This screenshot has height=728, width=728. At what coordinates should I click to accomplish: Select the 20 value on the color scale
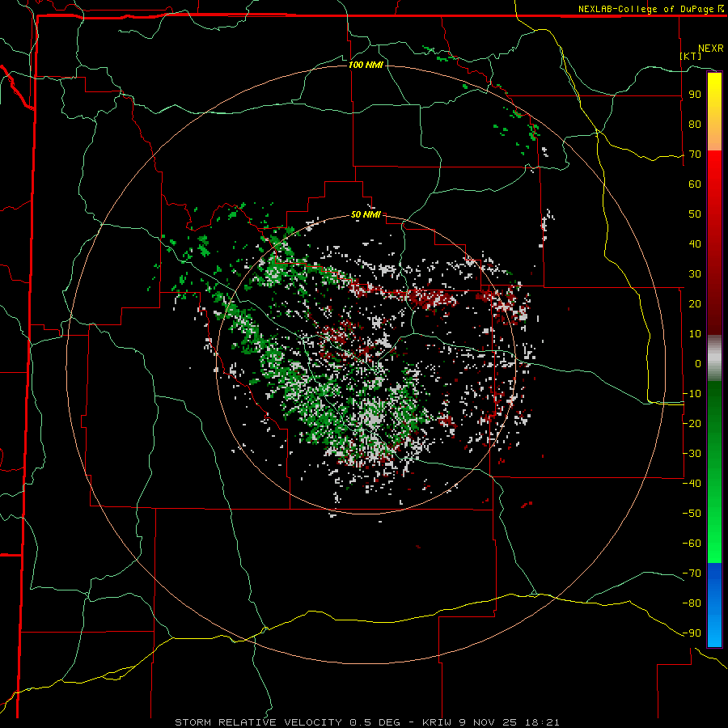(695, 303)
